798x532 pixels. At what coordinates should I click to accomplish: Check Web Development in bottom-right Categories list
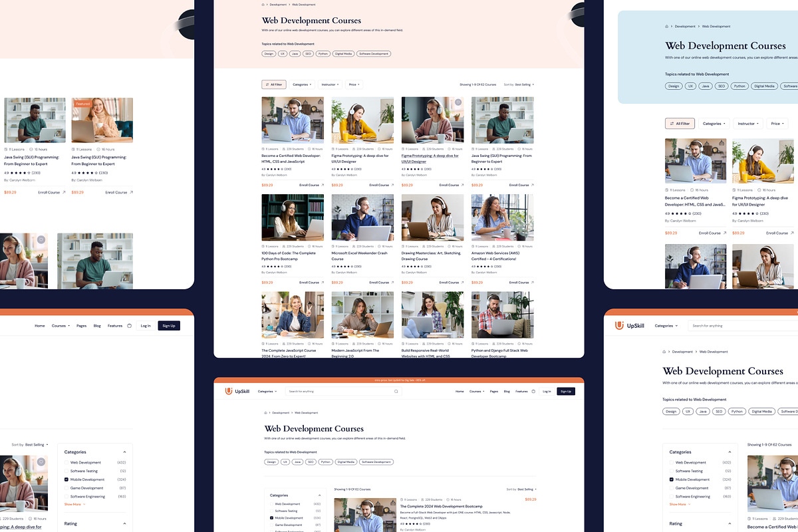pos(672,462)
